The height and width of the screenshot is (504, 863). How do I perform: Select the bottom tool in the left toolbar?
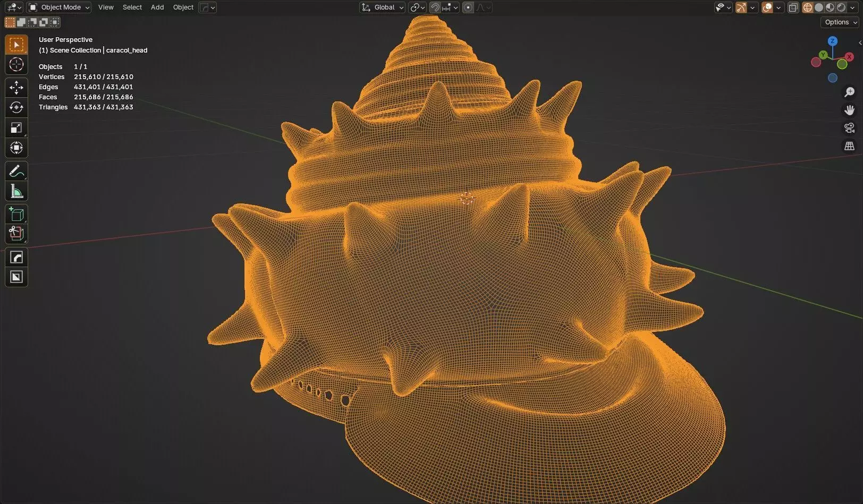(x=16, y=277)
